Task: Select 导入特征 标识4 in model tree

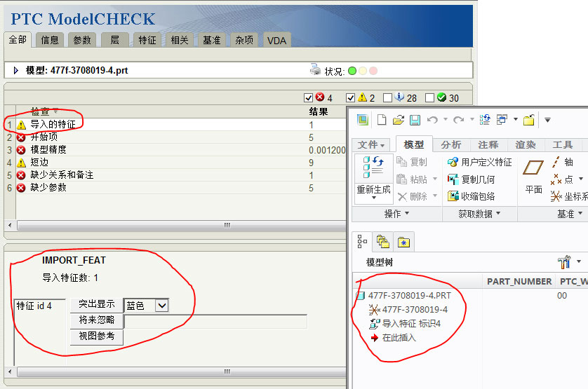Action: click(x=405, y=323)
